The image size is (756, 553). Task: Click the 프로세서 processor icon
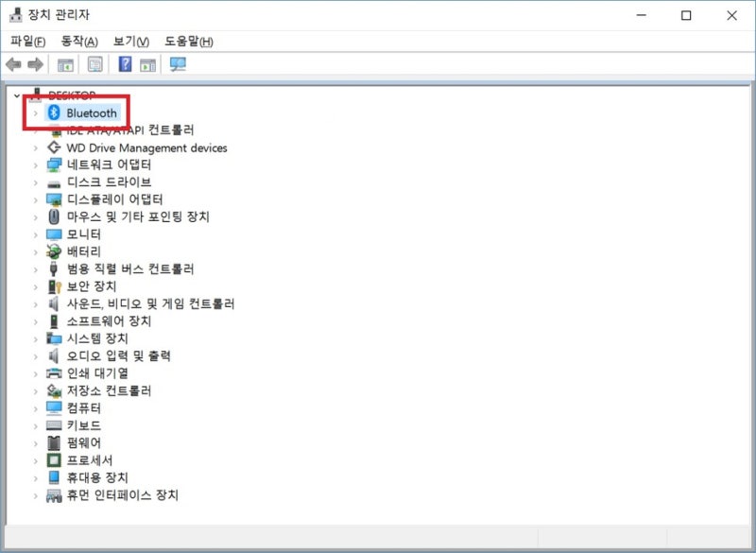(x=54, y=460)
